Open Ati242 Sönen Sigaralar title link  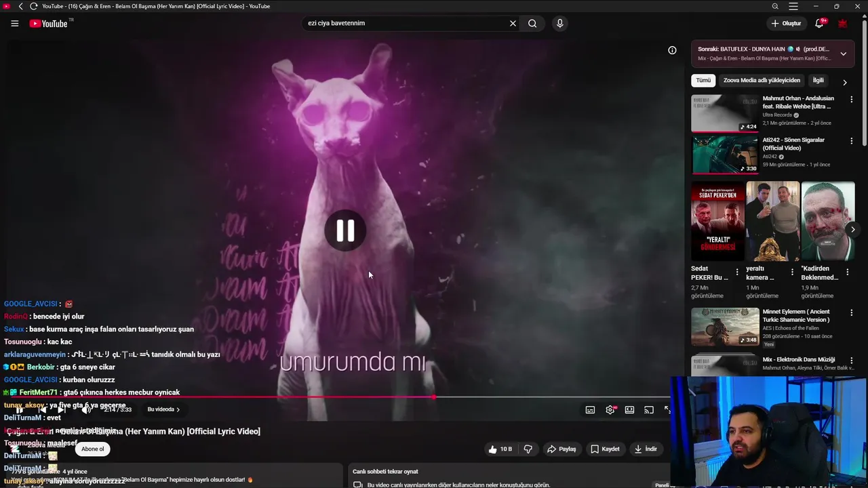(793, 144)
